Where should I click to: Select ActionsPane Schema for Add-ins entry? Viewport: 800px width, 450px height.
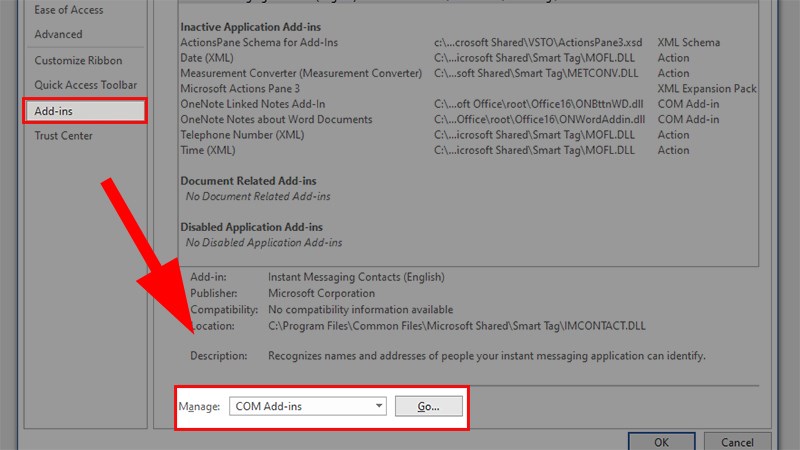[x=259, y=43]
